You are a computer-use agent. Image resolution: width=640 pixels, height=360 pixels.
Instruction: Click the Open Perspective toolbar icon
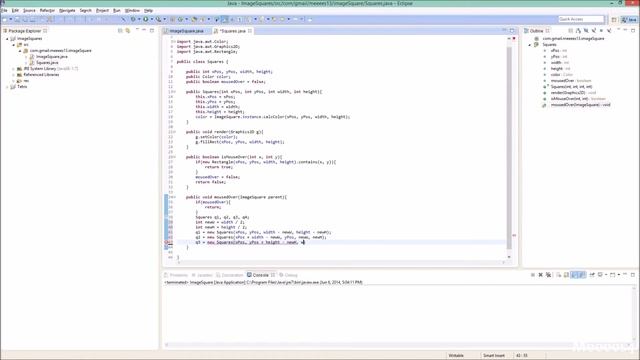click(614, 20)
